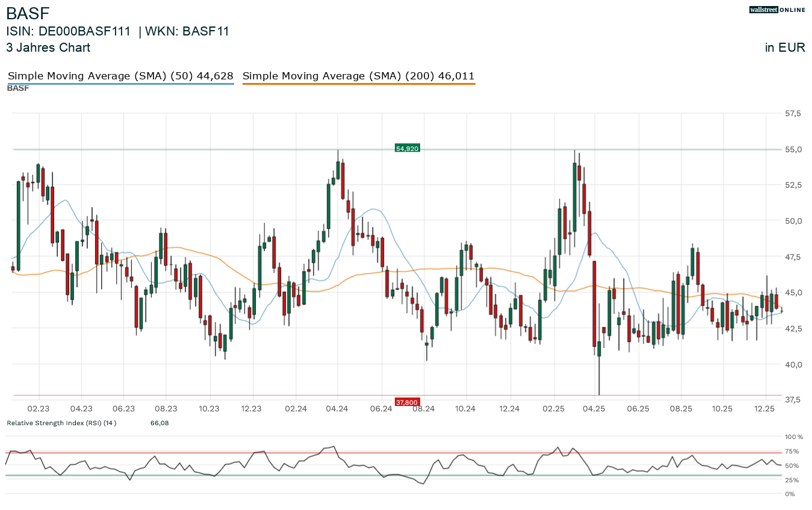Click the 'in EUR' currency label
Image resolution: width=812 pixels, height=510 pixels.
785,48
